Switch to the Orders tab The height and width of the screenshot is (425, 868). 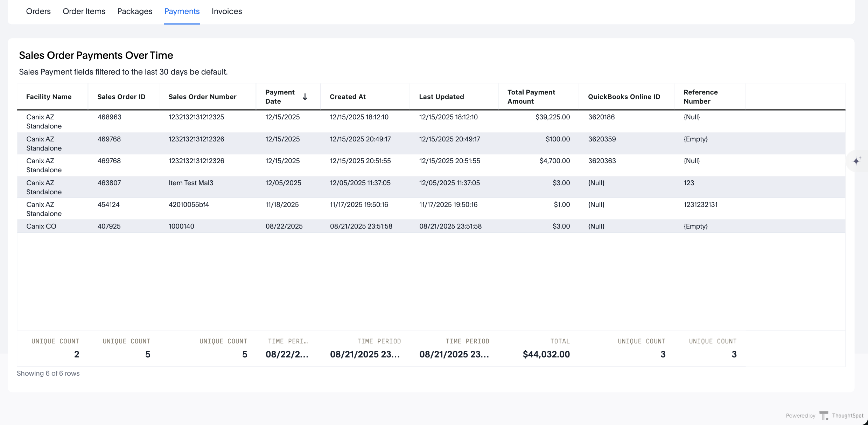pos(38,11)
